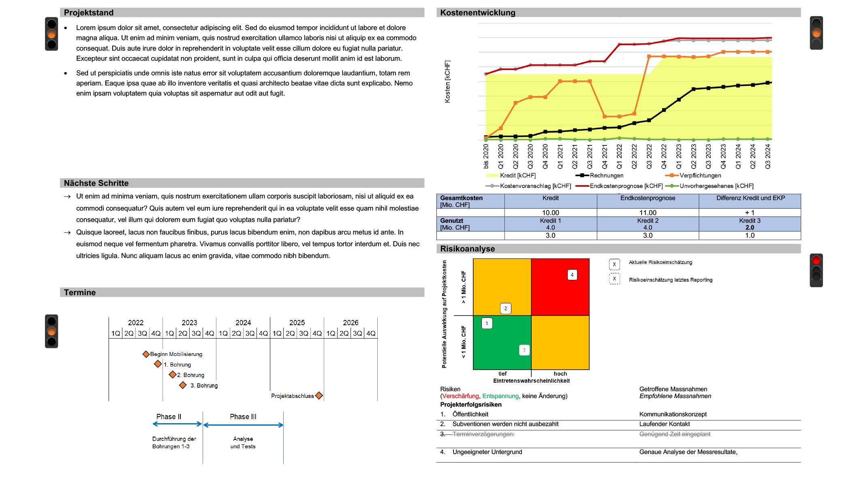Click the 1. Bohrung milestone diamond
The width and height of the screenshot is (868, 488).
(158, 364)
